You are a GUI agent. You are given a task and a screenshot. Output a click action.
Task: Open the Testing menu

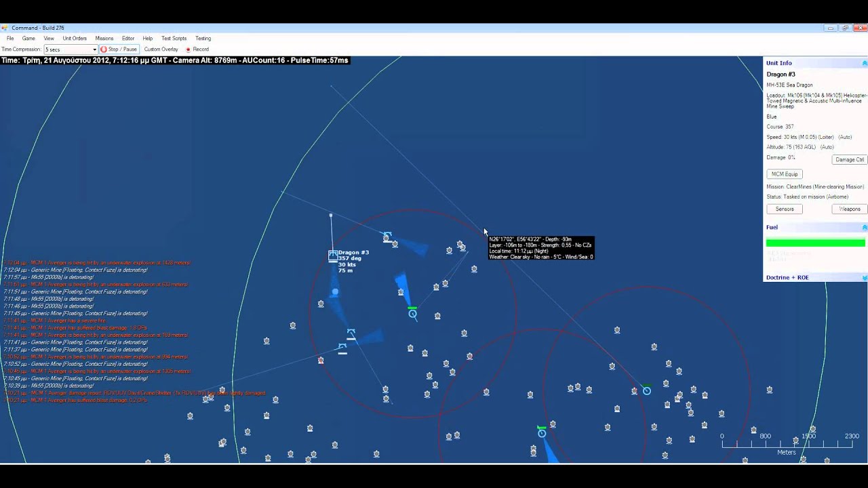203,39
